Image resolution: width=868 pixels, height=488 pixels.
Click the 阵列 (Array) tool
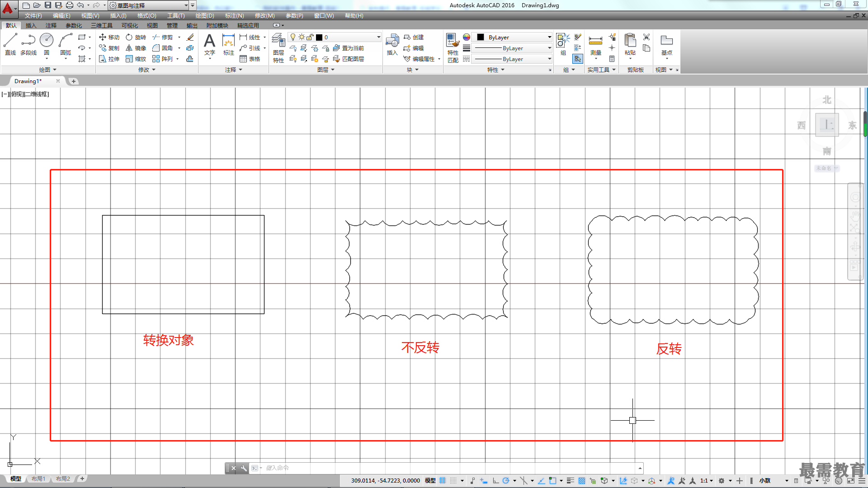point(163,59)
